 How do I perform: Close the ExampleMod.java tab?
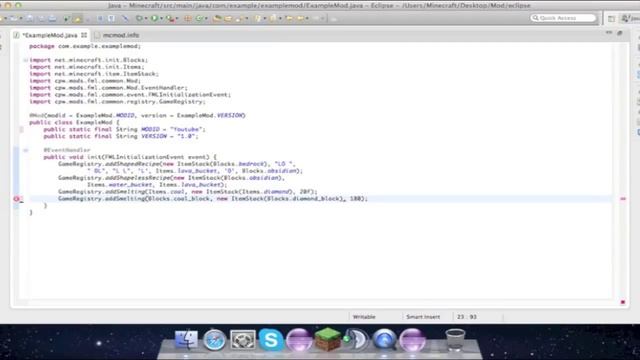84,35
